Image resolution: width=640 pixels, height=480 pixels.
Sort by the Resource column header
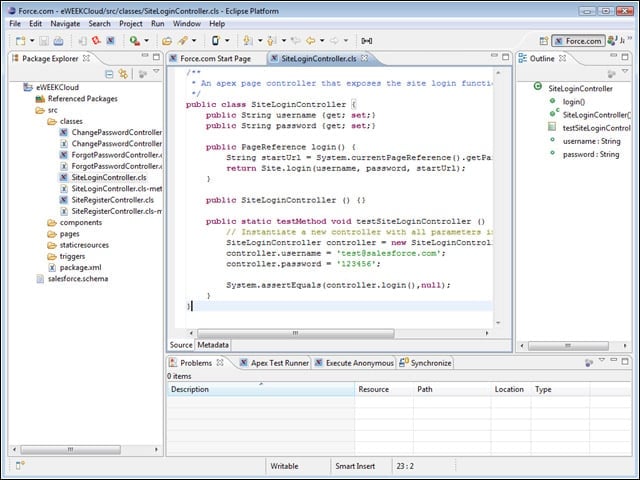click(x=384, y=389)
